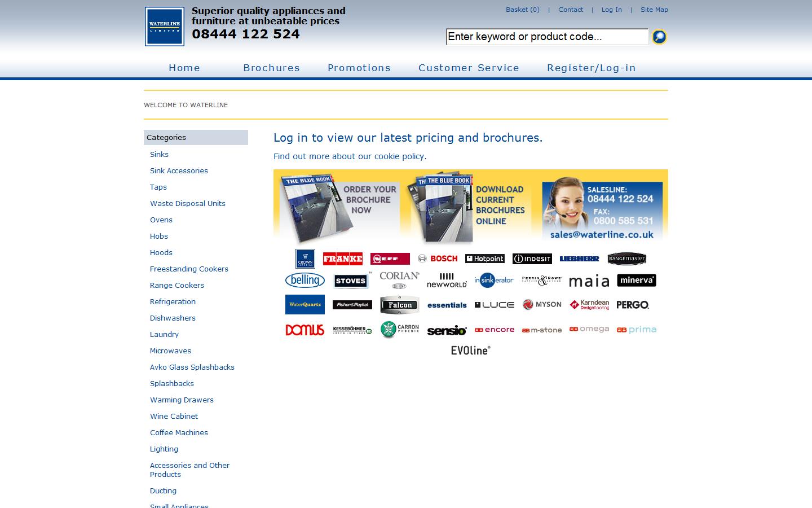The width and height of the screenshot is (812, 508).
Task: Open the Waterline Limited logo
Action: tap(164, 26)
